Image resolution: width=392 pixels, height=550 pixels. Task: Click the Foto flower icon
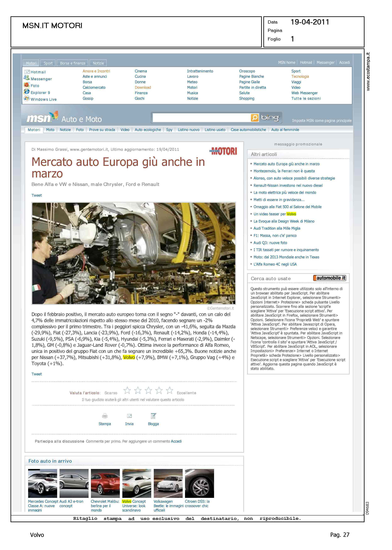click(x=27, y=85)
